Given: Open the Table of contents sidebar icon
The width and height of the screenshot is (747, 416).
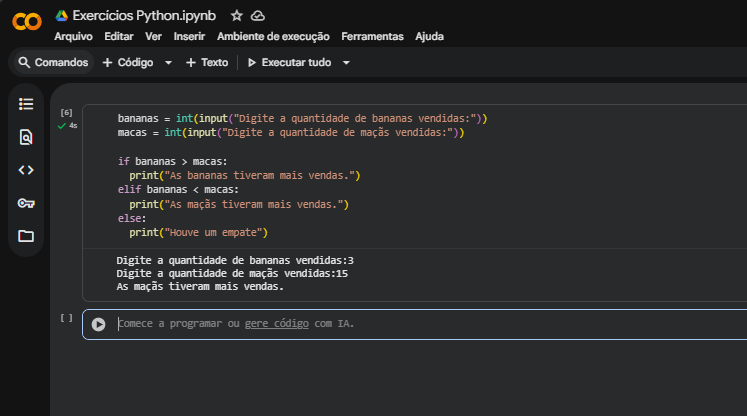Looking at the screenshot, I should coord(26,103).
